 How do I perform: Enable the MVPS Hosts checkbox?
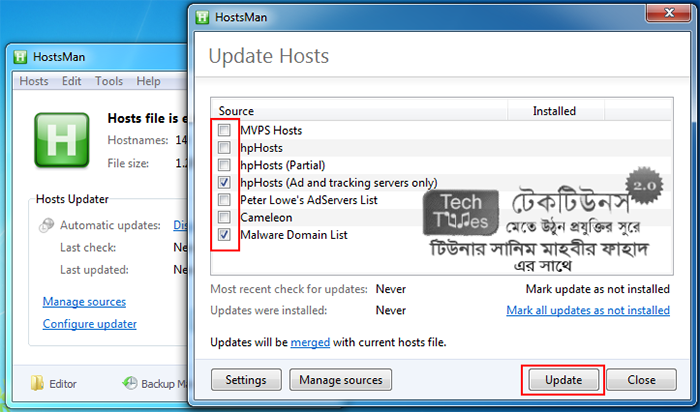[224, 130]
